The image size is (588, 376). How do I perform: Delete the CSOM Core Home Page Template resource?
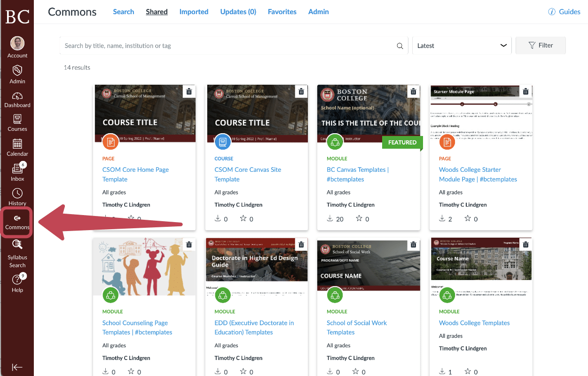tap(189, 91)
